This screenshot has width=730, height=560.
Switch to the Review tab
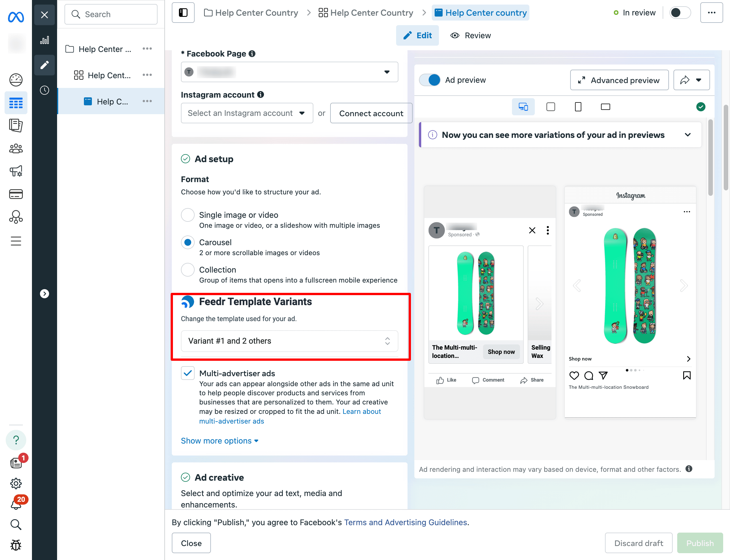pyautogui.click(x=470, y=35)
